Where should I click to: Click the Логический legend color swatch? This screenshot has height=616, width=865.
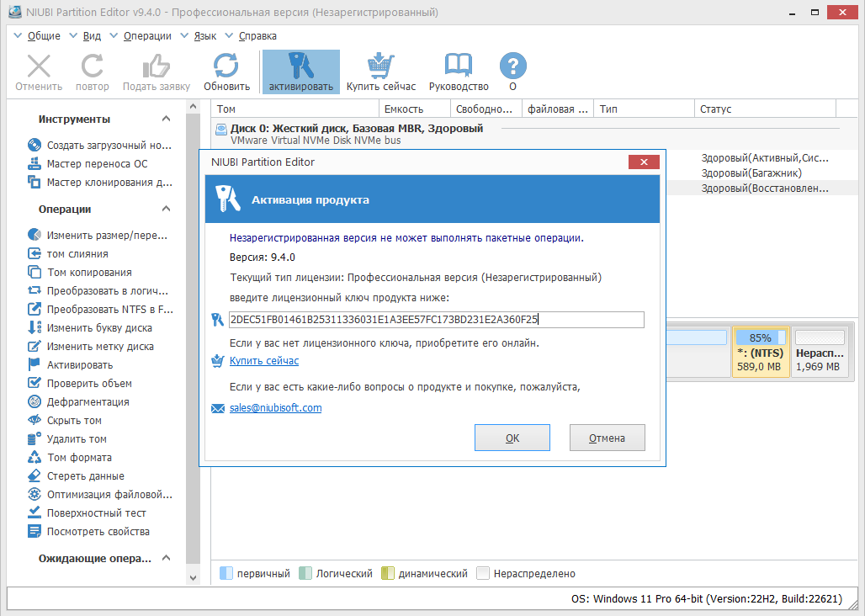(305, 573)
